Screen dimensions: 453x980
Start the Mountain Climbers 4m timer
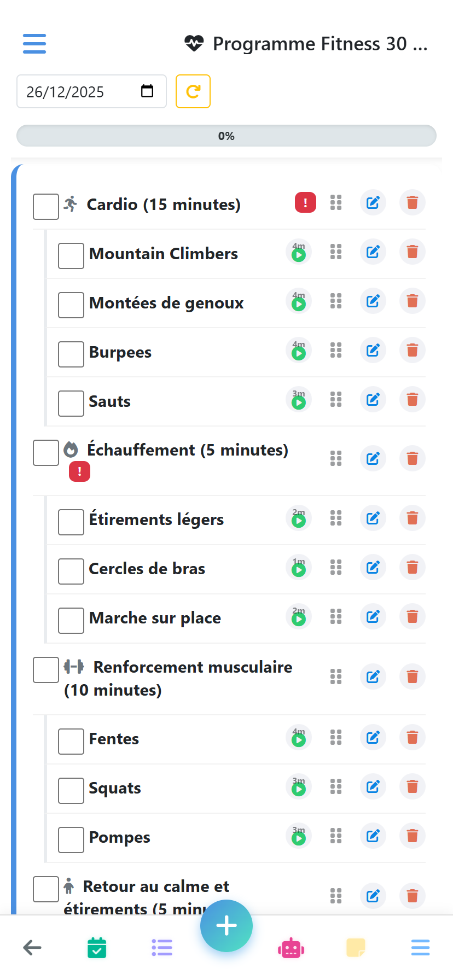(299, 253)
